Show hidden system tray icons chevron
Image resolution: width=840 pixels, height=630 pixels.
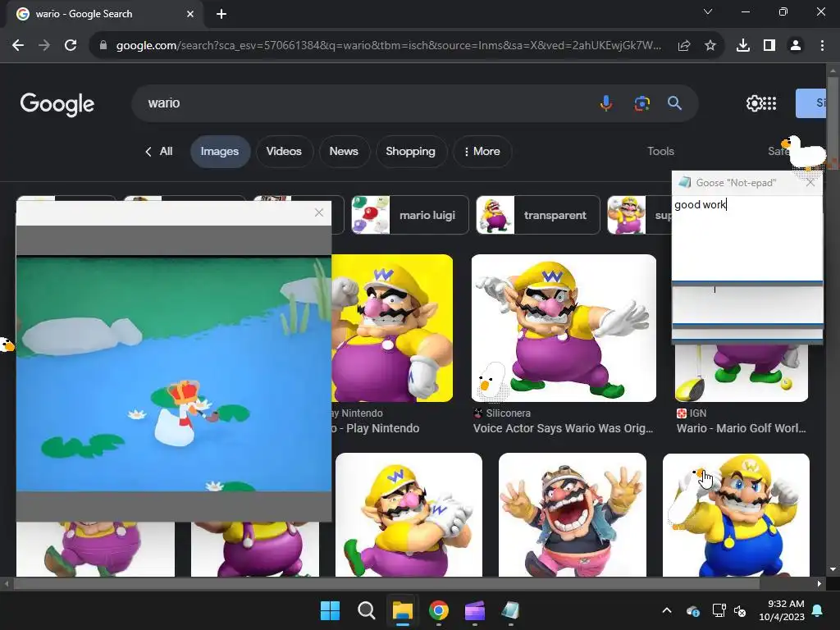(x=667, y=610)
